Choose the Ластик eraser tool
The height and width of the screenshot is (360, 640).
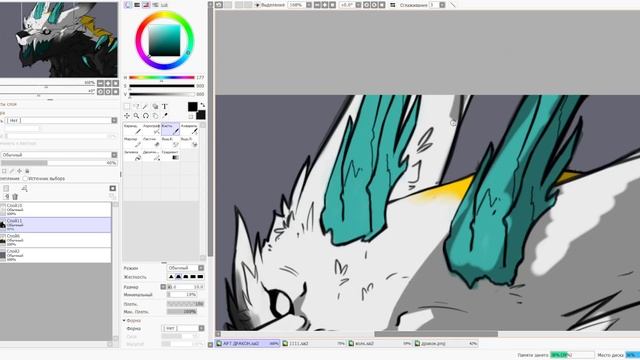click(x=151, y=142)
